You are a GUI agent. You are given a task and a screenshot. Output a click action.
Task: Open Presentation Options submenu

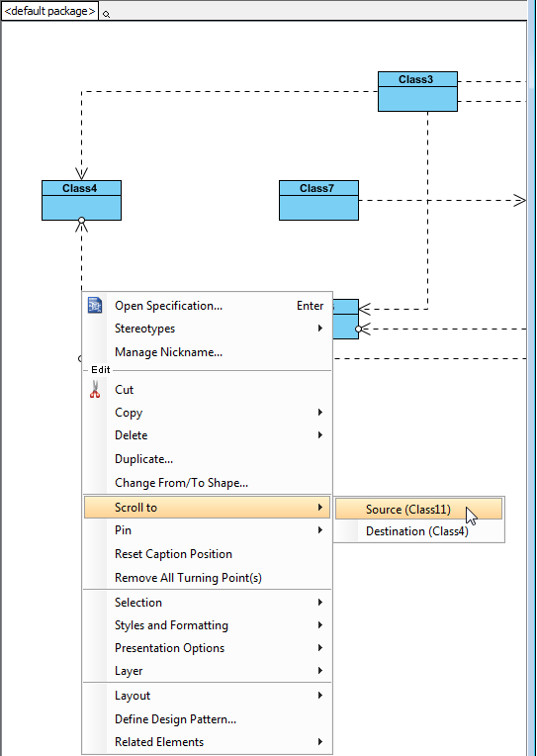tap(208, 648)
